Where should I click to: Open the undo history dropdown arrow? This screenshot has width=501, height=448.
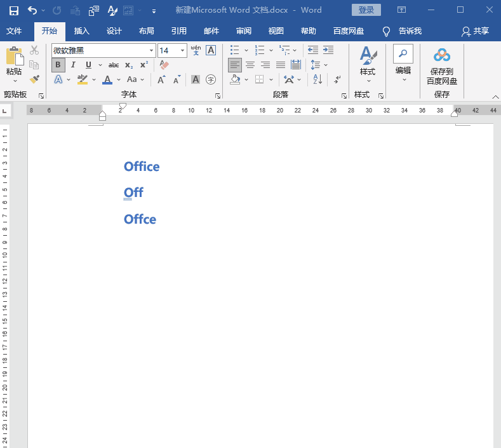tap(43, 11)
